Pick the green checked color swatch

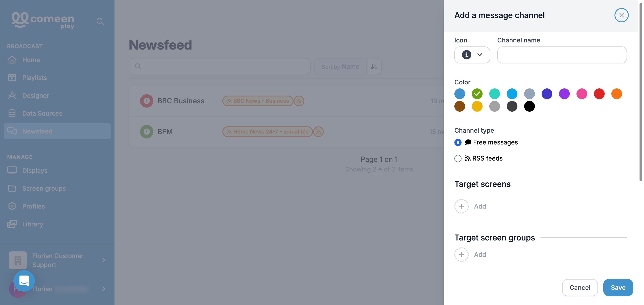pos(477,94)
